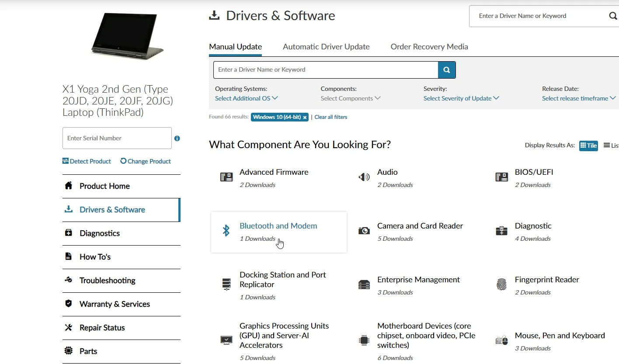
Task: Open the Motherboard Devices component link
Action: tap(426, 336)
